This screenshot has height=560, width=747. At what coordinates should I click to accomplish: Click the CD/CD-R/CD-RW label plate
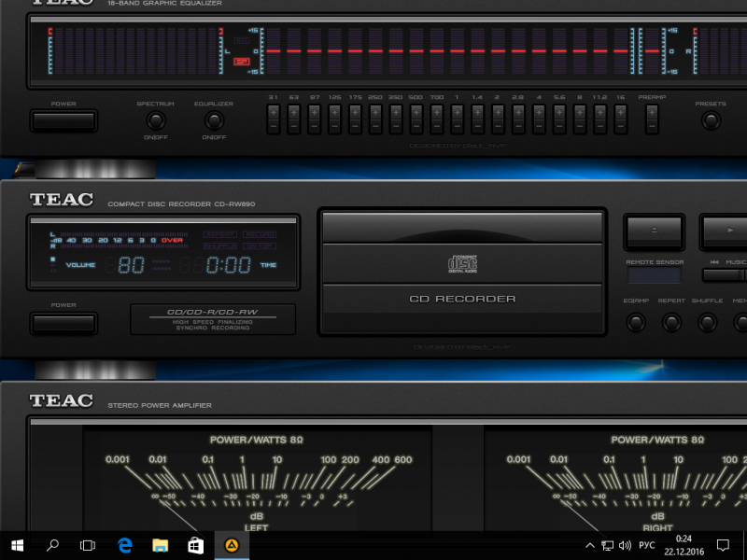point(213,319)
